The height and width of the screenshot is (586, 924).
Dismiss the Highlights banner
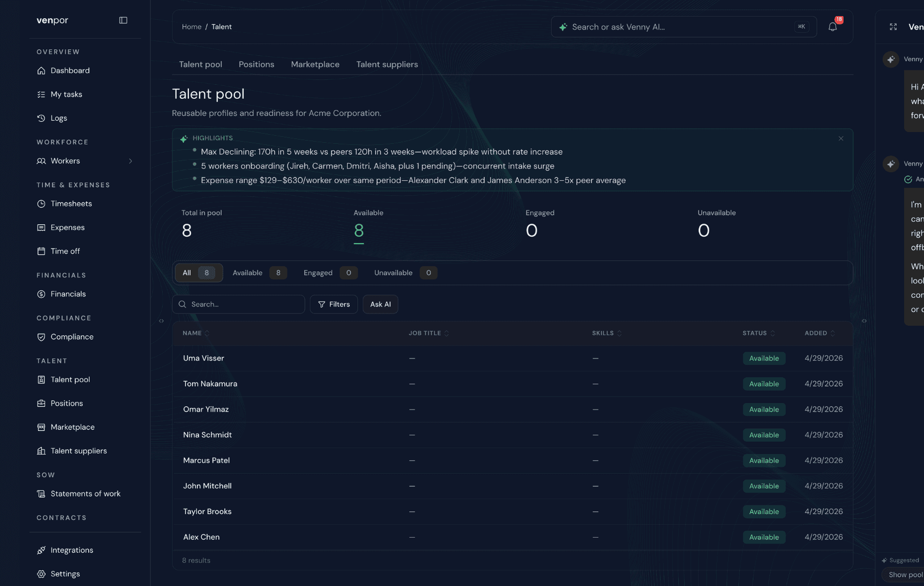[841, 138]
